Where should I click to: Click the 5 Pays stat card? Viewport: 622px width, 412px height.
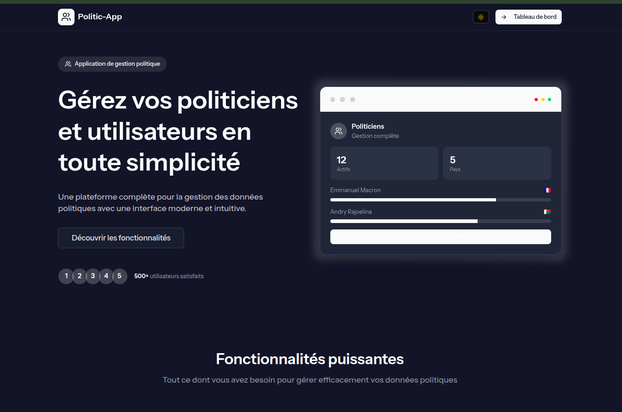pyautogui.click(x=497, y=163)
